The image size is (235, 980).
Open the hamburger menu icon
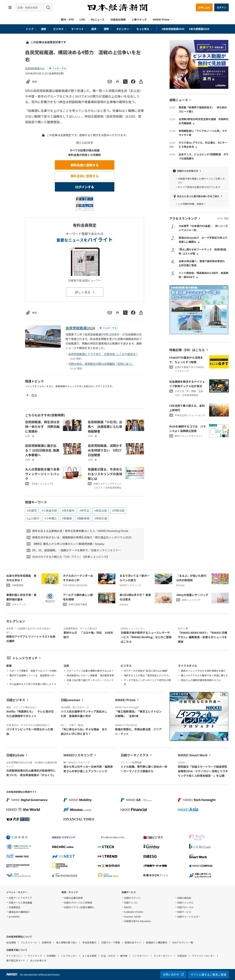click(10, 8)
